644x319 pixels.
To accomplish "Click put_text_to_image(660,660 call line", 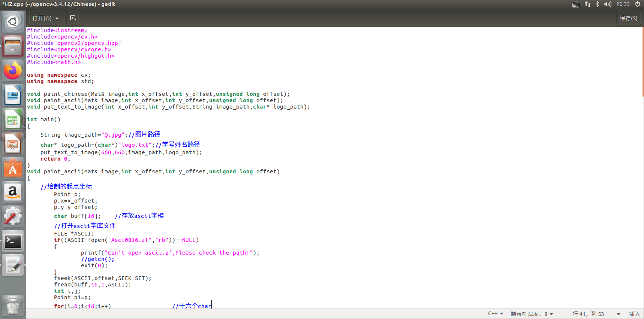I will pos(121,152).
